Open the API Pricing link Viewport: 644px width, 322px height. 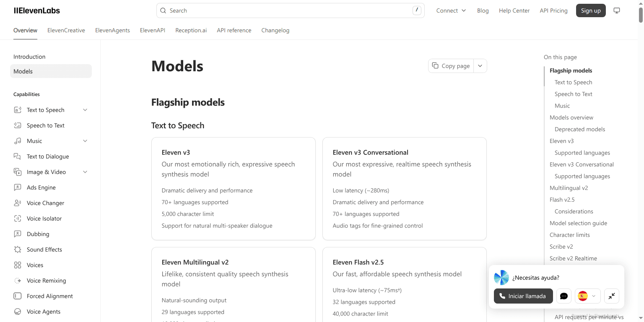(x=553, y=10)
